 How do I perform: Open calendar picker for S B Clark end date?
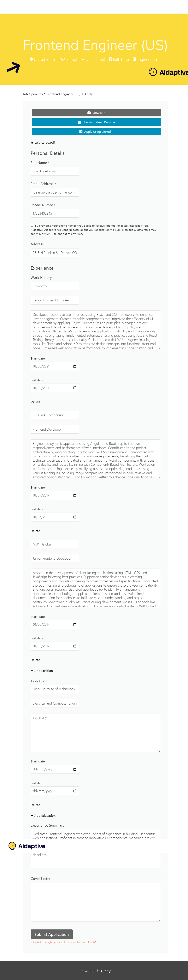pyautogui.click(x=75, y=517)
